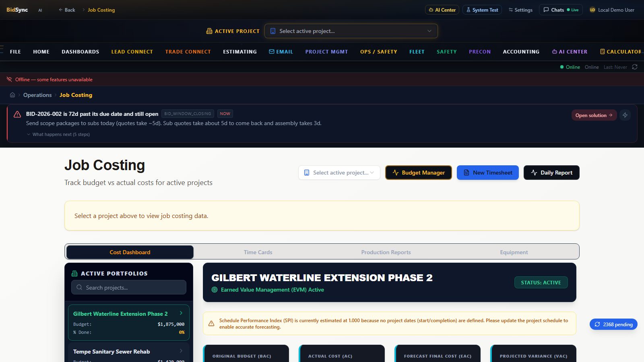Open the 2368 pending sync badge
Screen dimensions: 644x362
pos(613,324)
